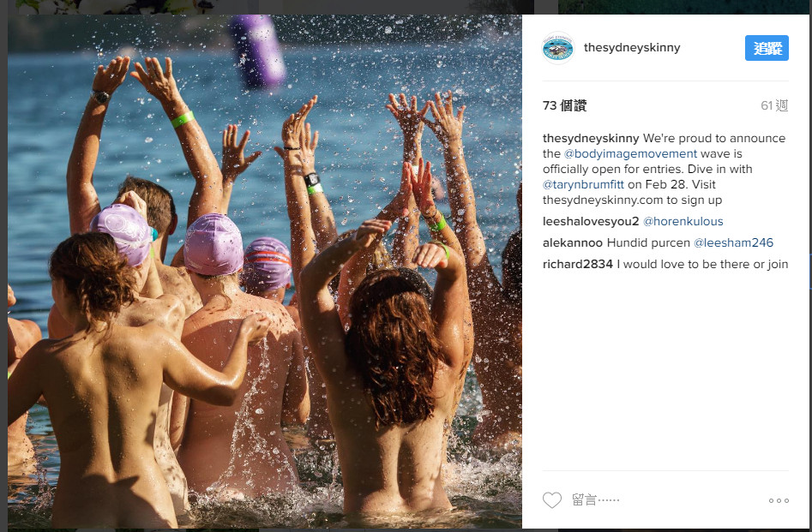Visit the @tarynbrumfitt mention
812x532 pixels.
tap(583, 184)
